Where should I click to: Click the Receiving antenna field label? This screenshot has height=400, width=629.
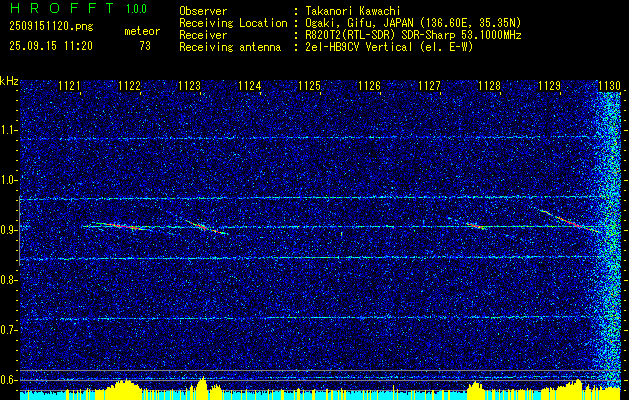pos(230,47)
